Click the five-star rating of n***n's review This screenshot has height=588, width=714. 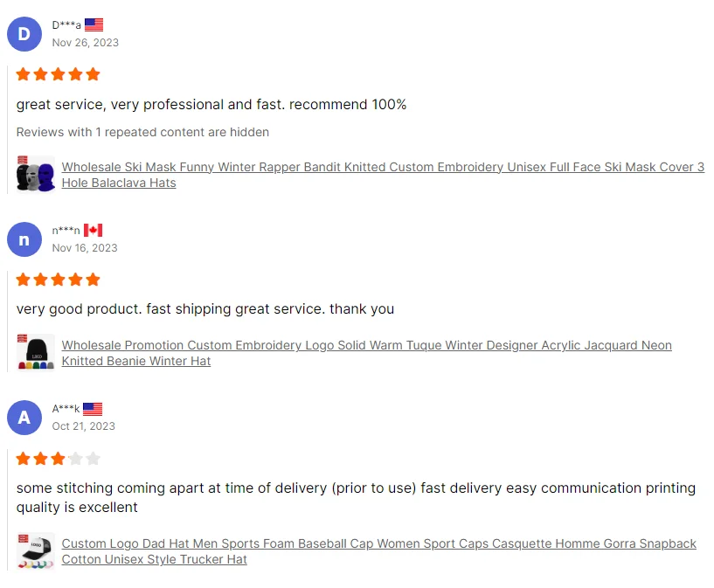tap(58, 280)
